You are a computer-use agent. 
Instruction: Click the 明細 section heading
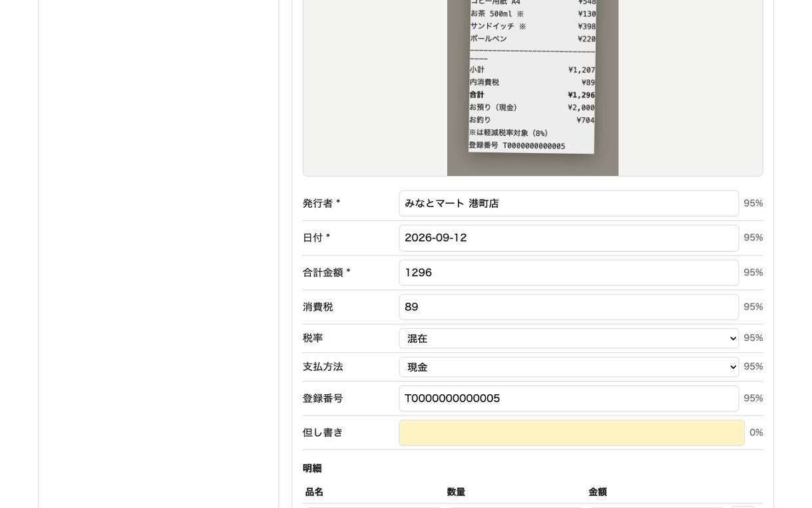coord(312,468)
